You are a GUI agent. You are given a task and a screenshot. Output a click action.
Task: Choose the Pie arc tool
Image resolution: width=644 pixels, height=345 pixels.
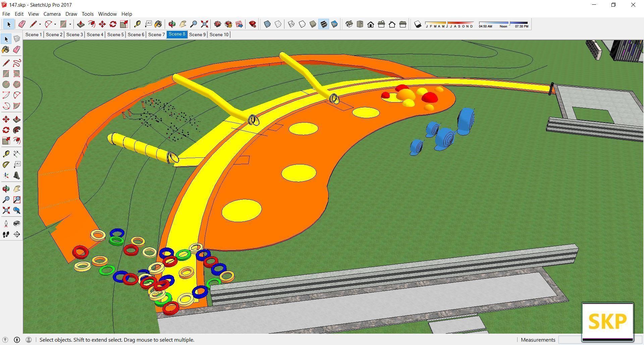[17, 106]
